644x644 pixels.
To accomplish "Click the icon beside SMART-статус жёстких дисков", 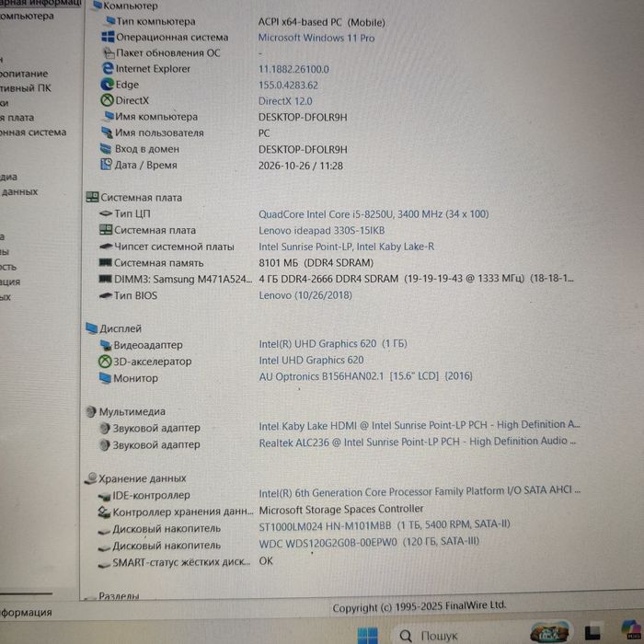I will coord(104,564).
